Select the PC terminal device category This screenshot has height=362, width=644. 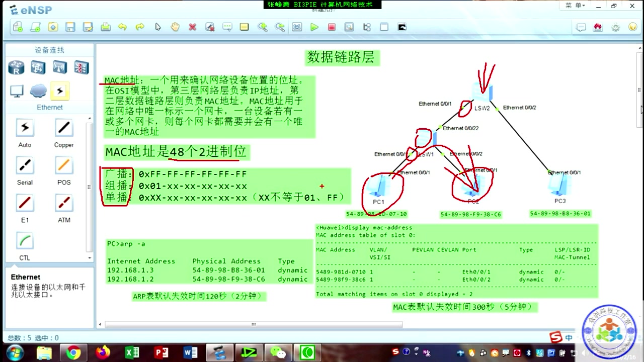point(17,91)
